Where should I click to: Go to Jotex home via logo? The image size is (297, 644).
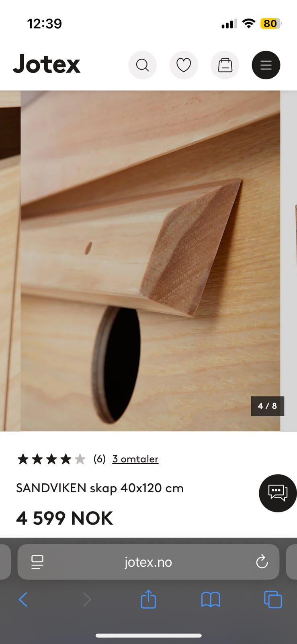(x=47, y=64)
